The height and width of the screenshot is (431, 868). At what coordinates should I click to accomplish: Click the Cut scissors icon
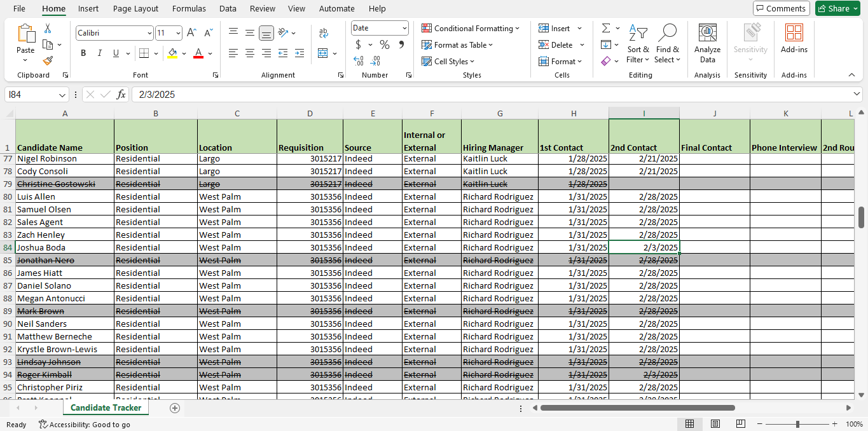pyautogui.click(x=48, y=29)
